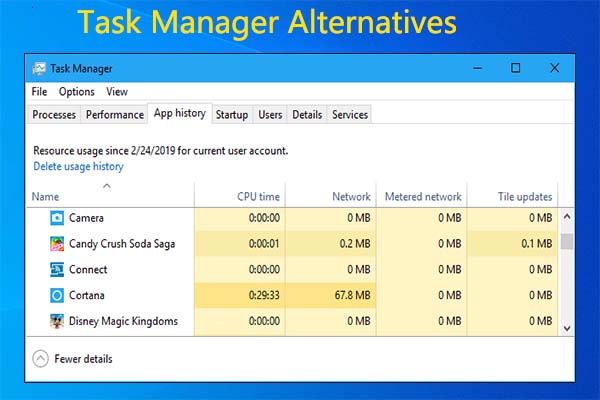Switch to the Processes tab

(x=54, y=114)
